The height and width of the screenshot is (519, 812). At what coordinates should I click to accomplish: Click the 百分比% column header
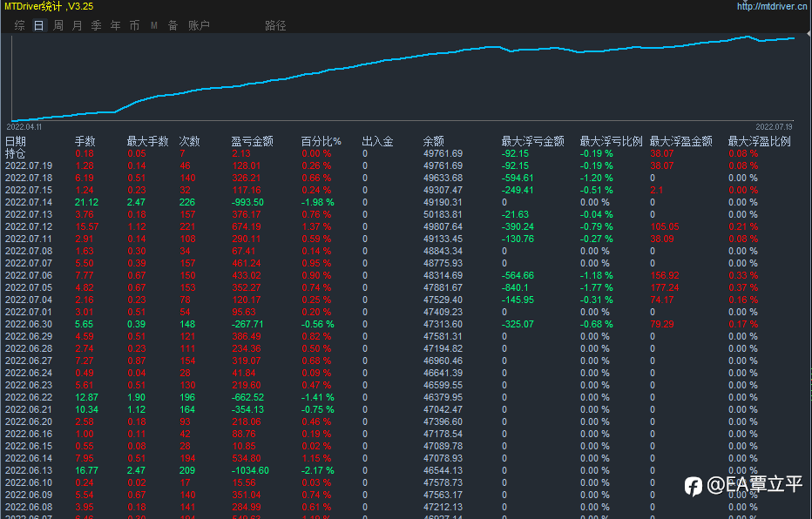321,141
